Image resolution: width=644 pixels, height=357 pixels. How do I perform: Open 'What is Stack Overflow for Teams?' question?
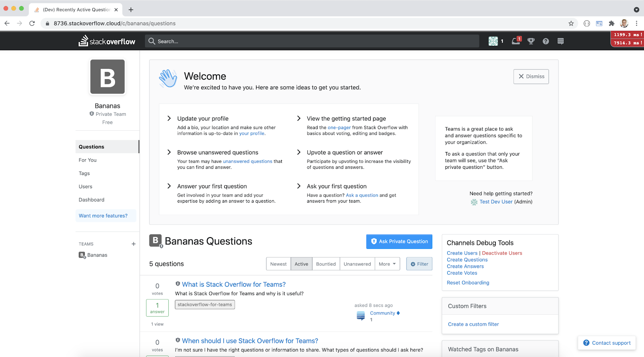tap(234, 284)
